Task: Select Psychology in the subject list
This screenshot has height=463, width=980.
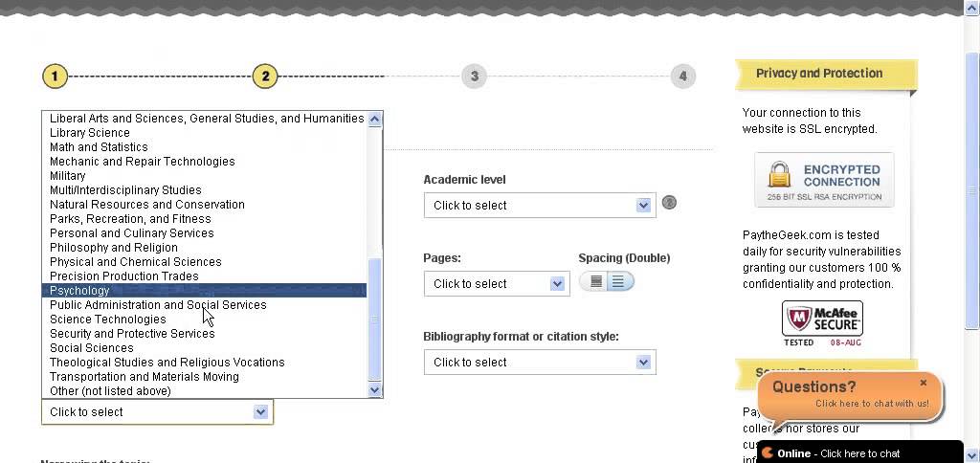Action: pyautogui.click(x=205, y=291)
